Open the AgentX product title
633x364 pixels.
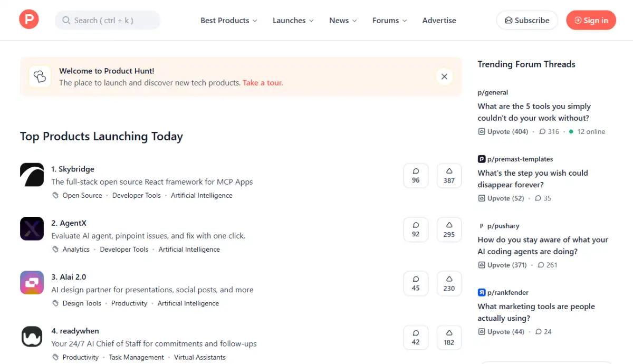click(69, 223)
